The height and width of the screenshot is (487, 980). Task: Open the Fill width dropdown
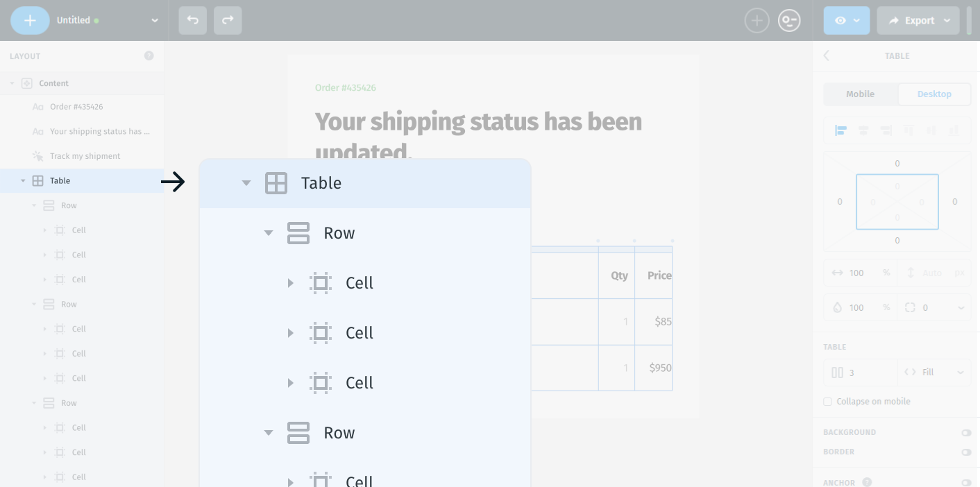(x=934, y=373)
